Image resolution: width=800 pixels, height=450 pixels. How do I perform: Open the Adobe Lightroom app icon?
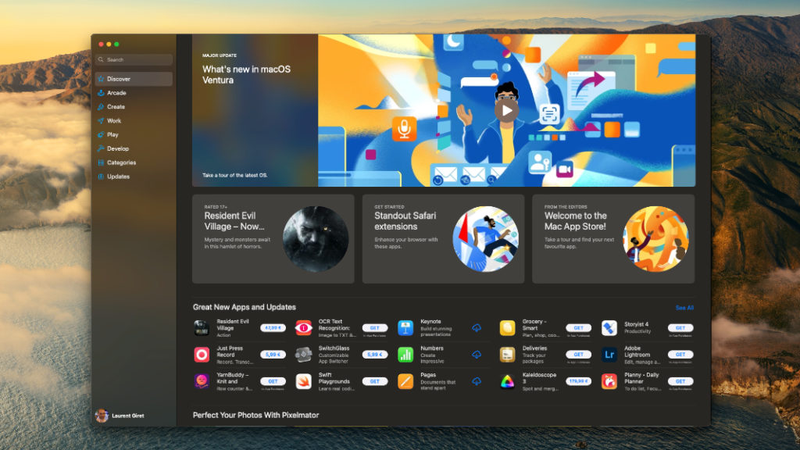pos(609,355)
